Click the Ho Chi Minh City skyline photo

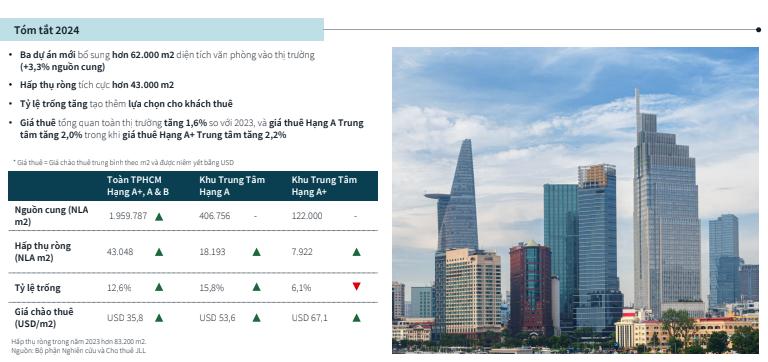click(x=575, y=200)
